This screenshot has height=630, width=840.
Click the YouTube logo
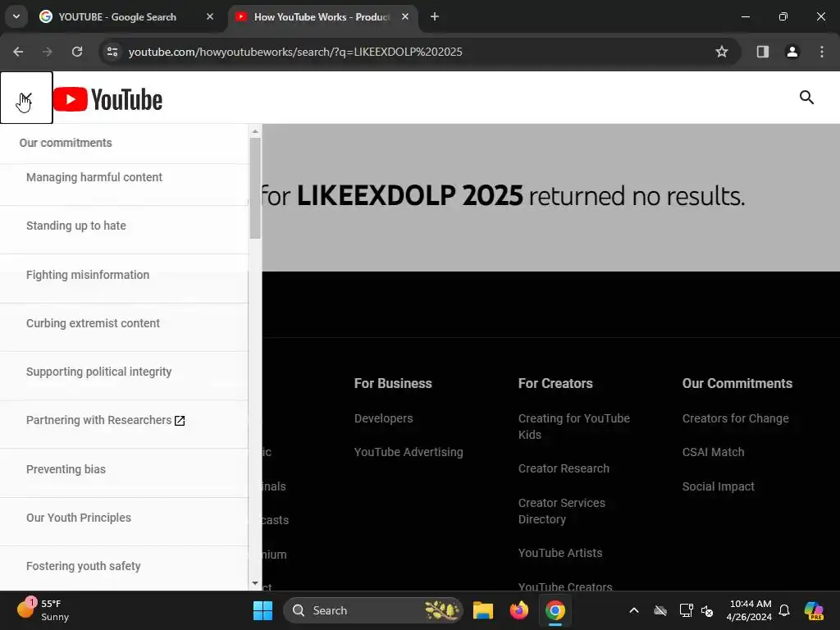click(x=107, y=99)
